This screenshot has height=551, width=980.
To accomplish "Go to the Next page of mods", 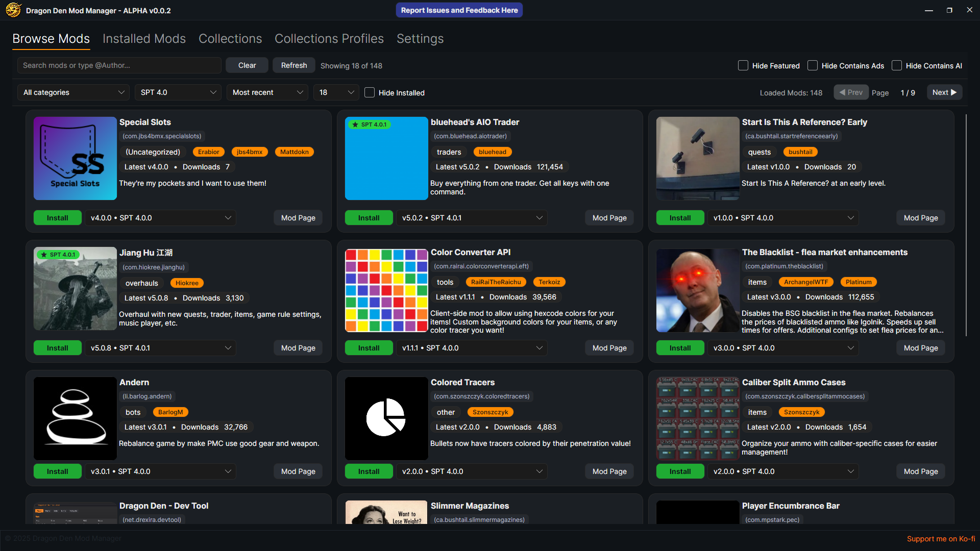I will point(944,92).
